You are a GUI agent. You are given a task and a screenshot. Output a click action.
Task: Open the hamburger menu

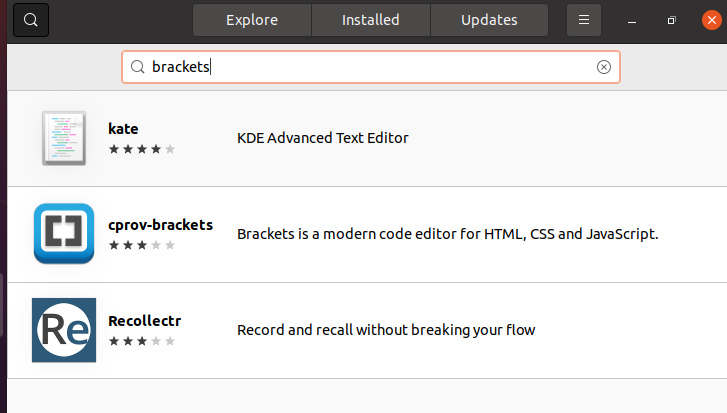584,20
